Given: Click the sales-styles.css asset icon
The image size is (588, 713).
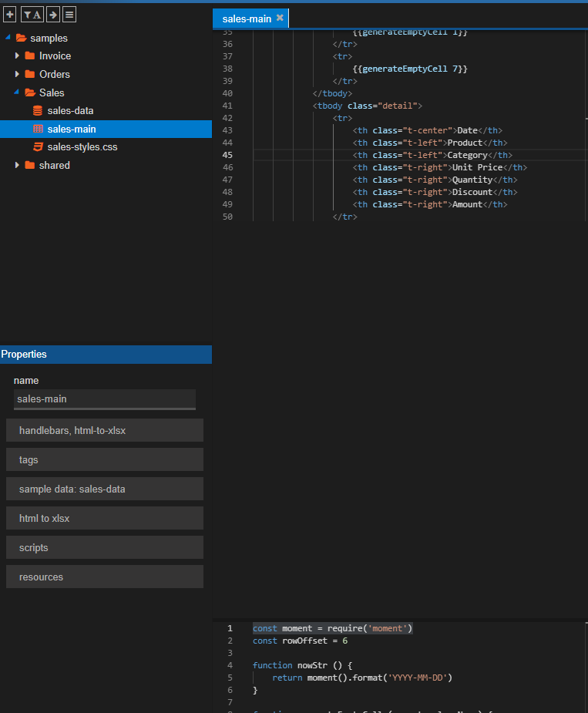Looking at the screenshot, I should 37,146.
